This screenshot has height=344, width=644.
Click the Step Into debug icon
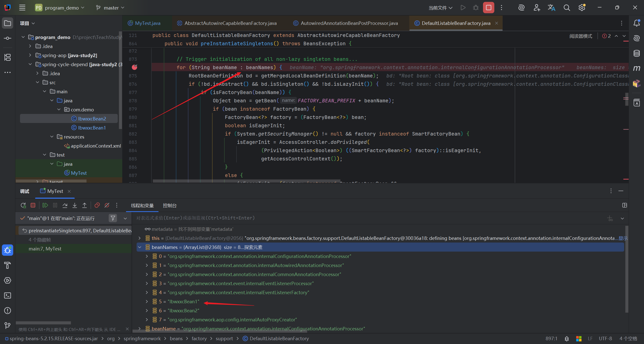click(x=75, y=205)
